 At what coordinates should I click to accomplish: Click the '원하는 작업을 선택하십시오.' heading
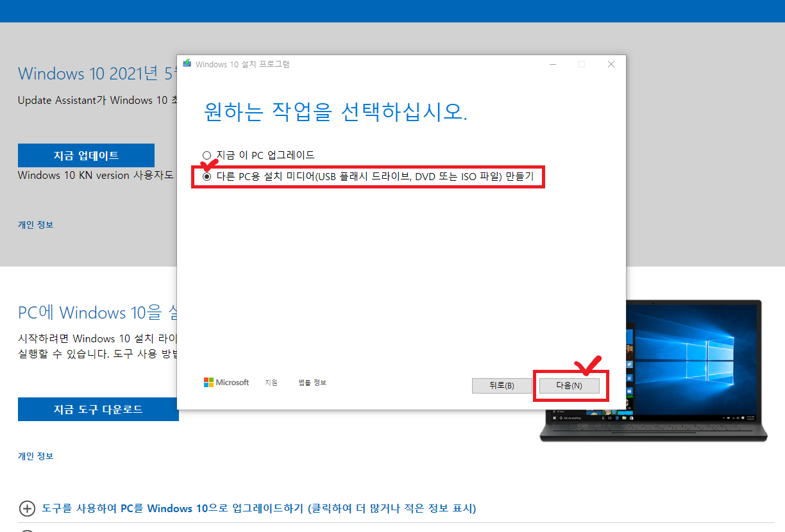(335, 111)
